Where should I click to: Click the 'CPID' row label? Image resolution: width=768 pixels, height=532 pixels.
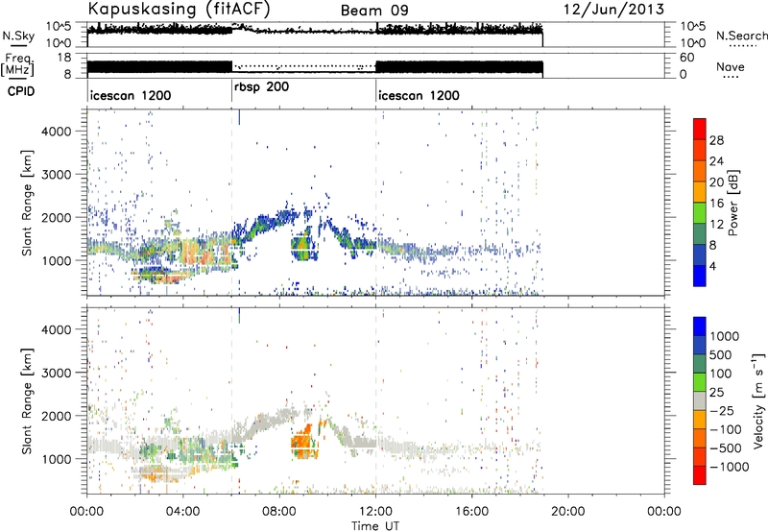[x=21, y=91]
